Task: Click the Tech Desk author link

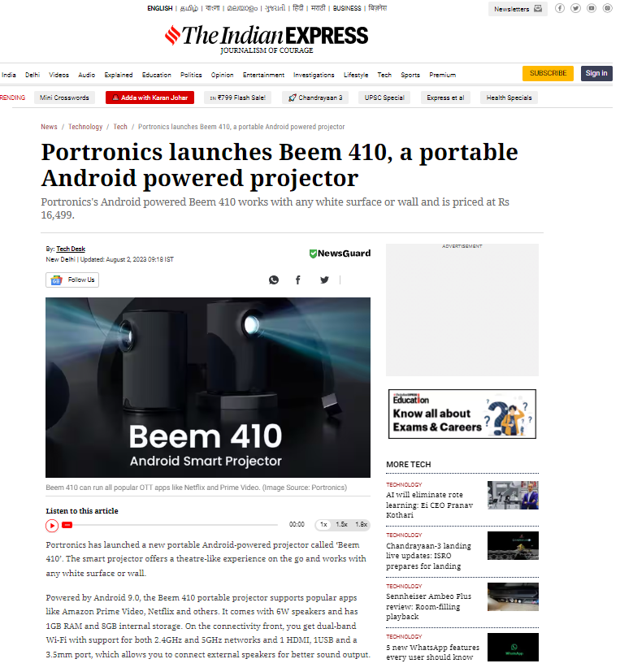Action: click(x=71, y=249)
